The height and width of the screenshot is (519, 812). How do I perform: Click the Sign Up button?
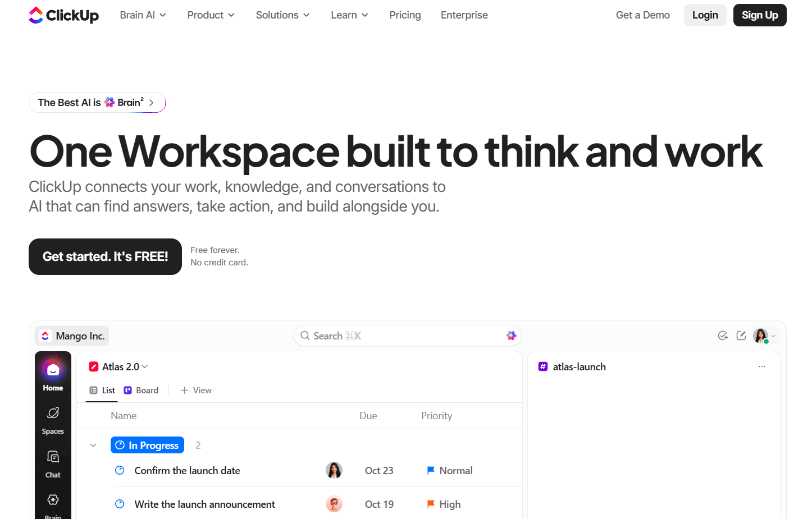[x=760, y=15]
